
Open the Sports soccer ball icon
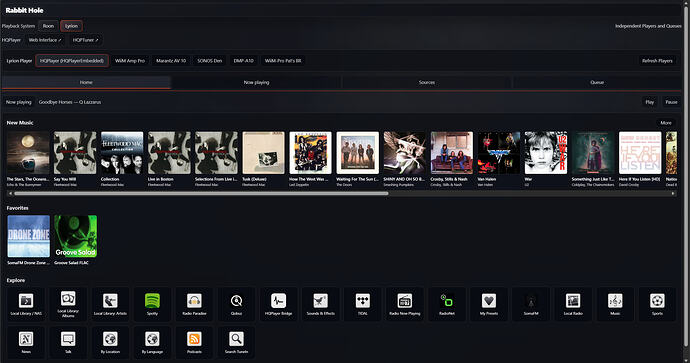(x=657, y=301)
